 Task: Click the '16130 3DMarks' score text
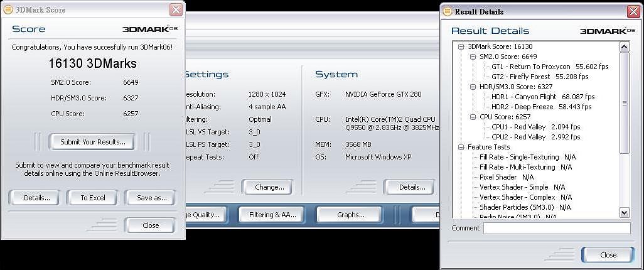click(x=92, y=63)
